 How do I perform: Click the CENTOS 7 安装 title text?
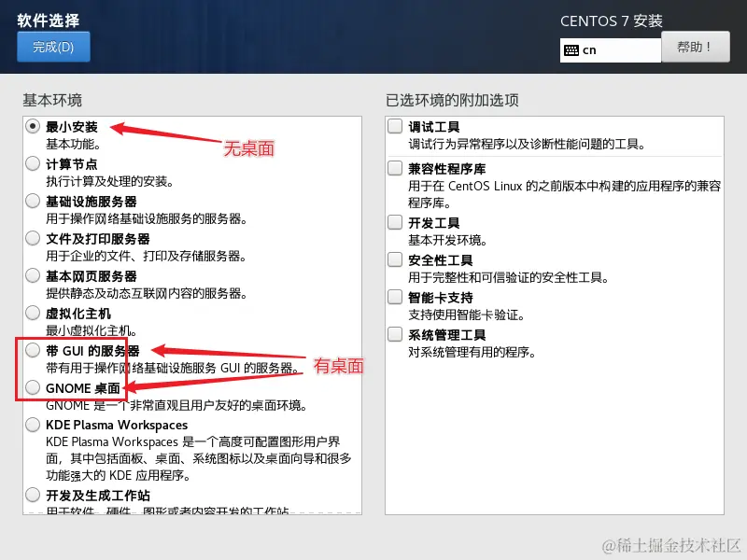(x=612, y=21)
